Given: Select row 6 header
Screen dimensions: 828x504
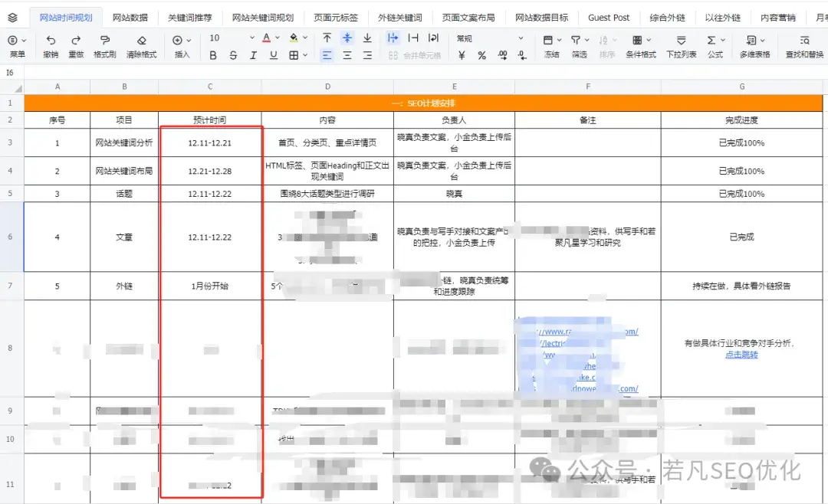Looking at the screenshot, I should (x=10, y=237).
